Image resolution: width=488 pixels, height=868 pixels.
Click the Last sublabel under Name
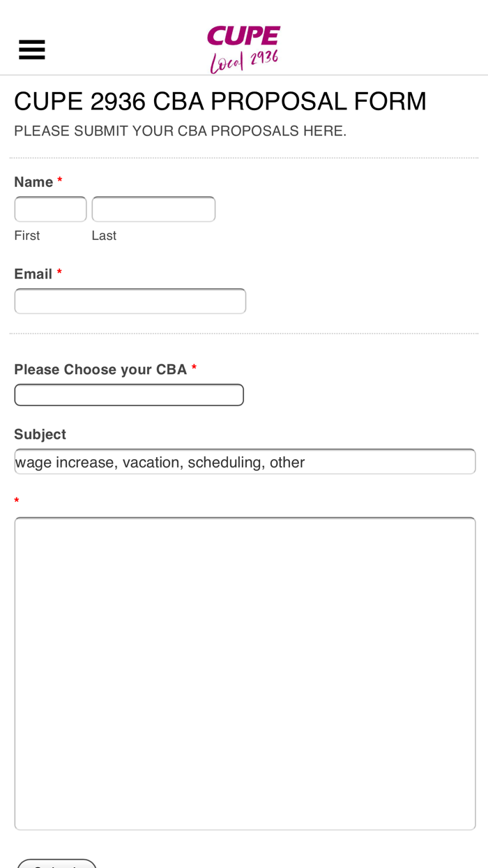point(104,236)
